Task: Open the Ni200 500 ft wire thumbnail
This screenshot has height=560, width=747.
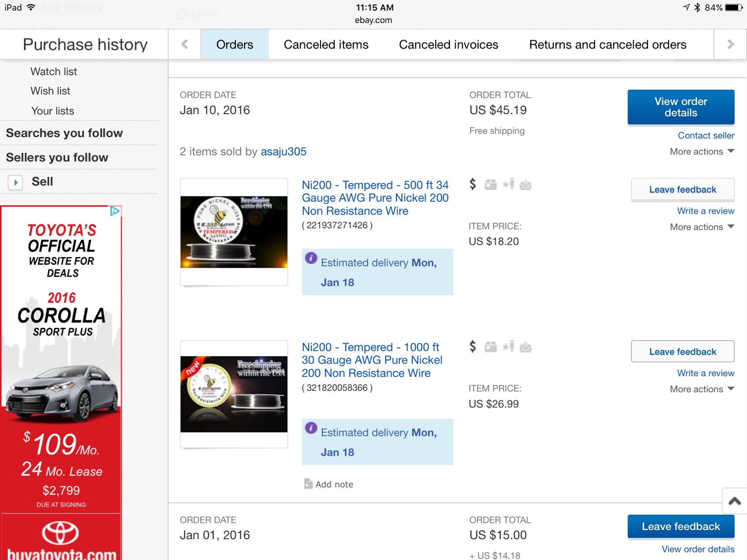Action: click(x=234, y=232)
